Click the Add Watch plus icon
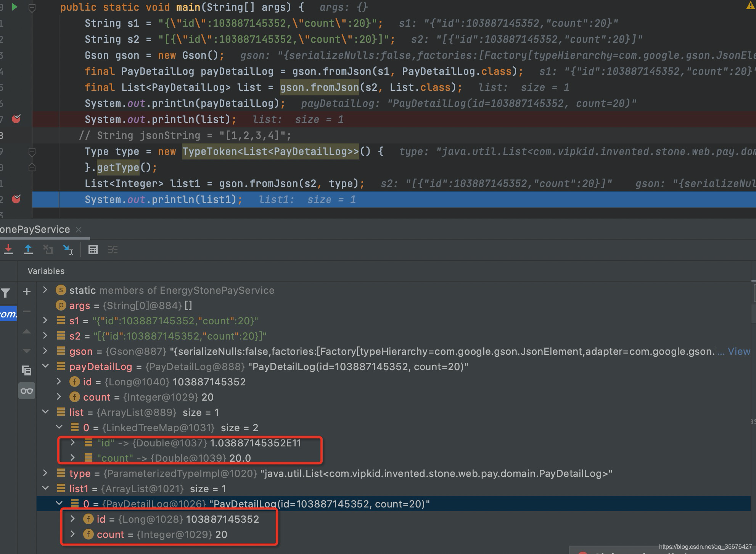This screenshot has height=554, width=756. coord(26,291)
